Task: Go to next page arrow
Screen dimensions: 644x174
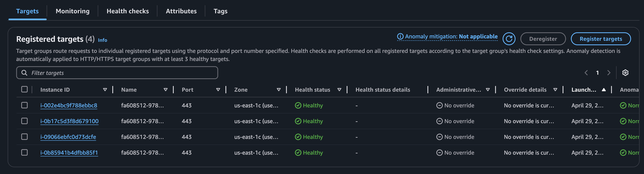Action: [x=609, y=73]
